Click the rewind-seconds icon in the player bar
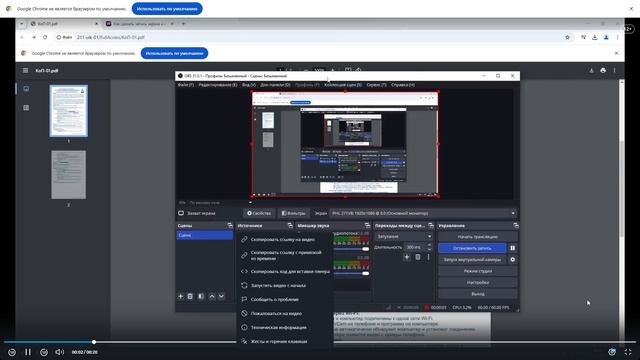The height and width of the screenshot is (360, 640). pos(12,352)
